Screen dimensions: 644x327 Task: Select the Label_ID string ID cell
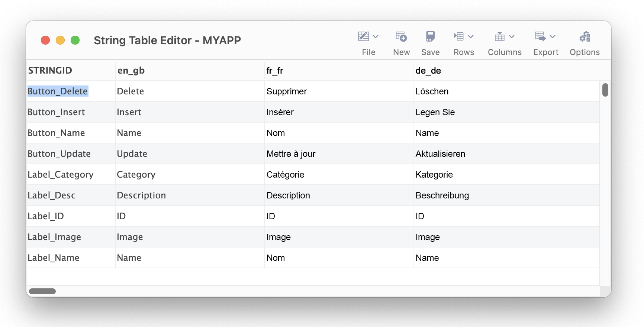tap(71, 216)
